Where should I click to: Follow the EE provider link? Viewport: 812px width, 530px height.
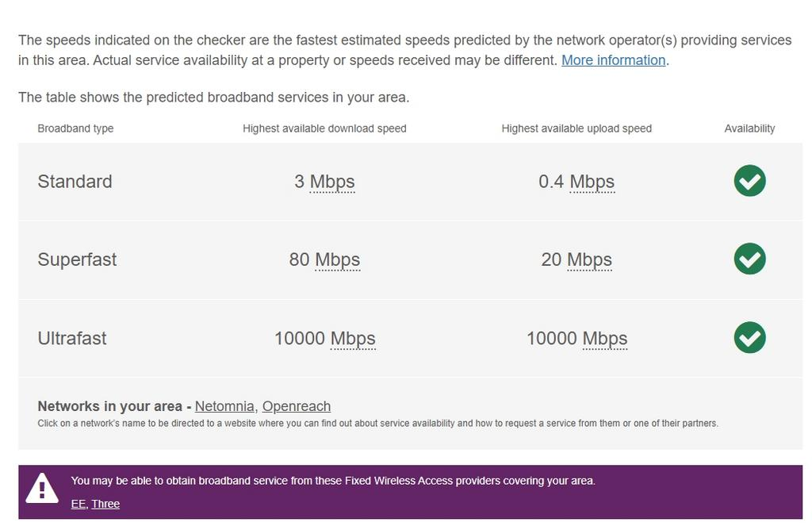coord(79,504)
